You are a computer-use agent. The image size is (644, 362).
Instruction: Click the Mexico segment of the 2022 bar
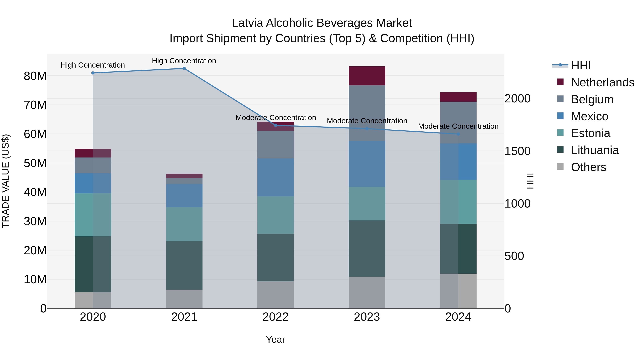pos(275,177)
